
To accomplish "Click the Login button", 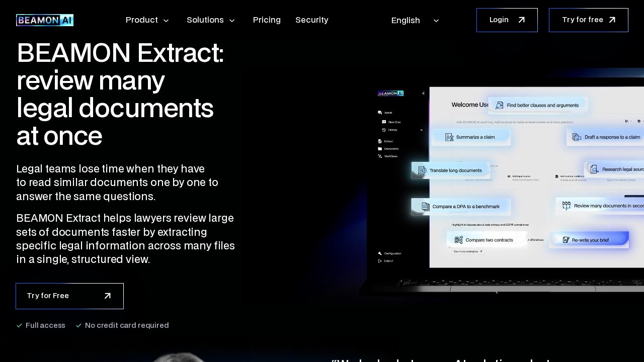I will [507, 20].
